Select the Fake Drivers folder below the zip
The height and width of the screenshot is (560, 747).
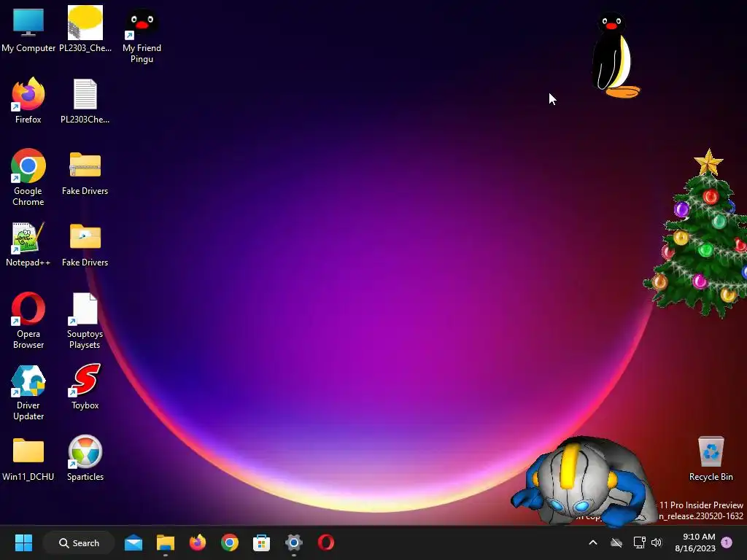[x=85, y=244]
